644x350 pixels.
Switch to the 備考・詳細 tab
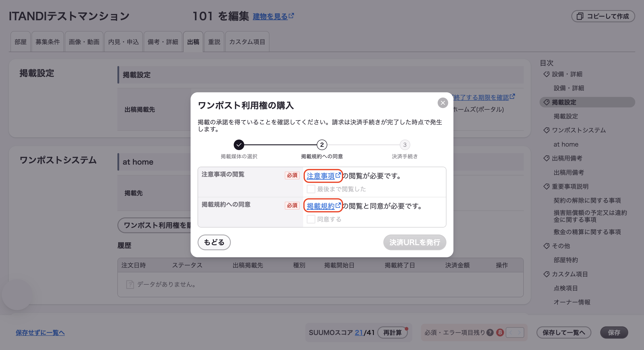click(163, 42)
